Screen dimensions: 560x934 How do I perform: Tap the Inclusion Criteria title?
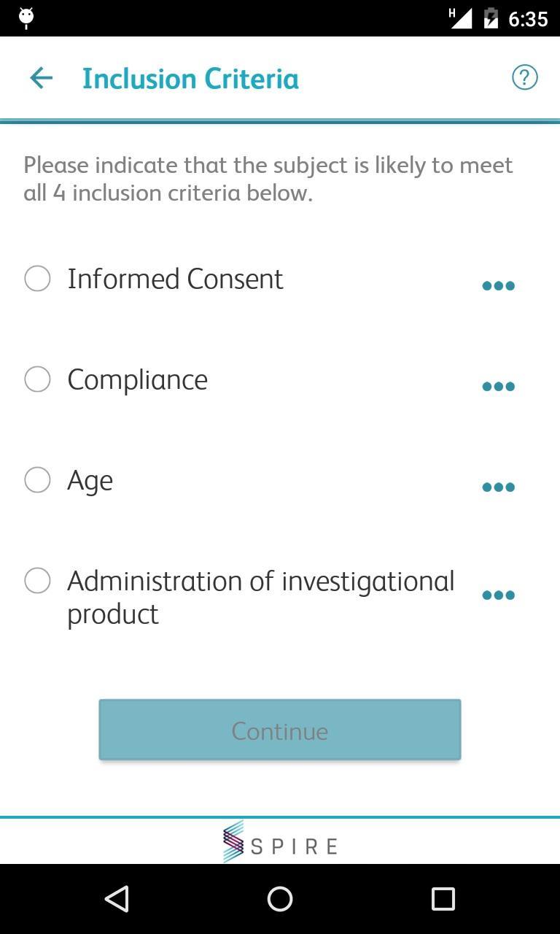(190, 79)
